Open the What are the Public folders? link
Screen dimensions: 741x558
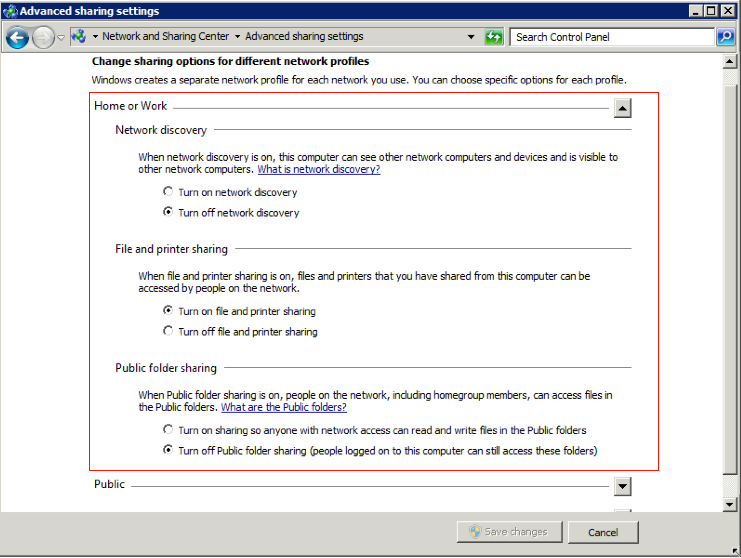(284, 407)
